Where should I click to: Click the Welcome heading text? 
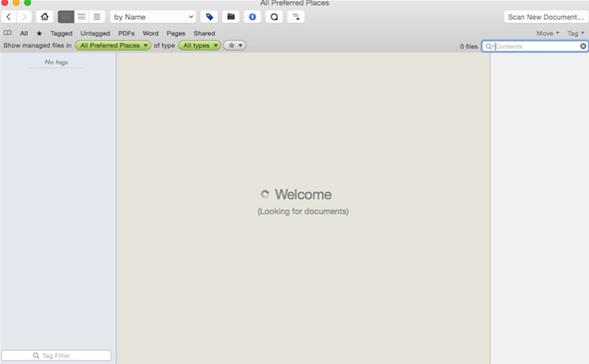(x=303, y=195)
